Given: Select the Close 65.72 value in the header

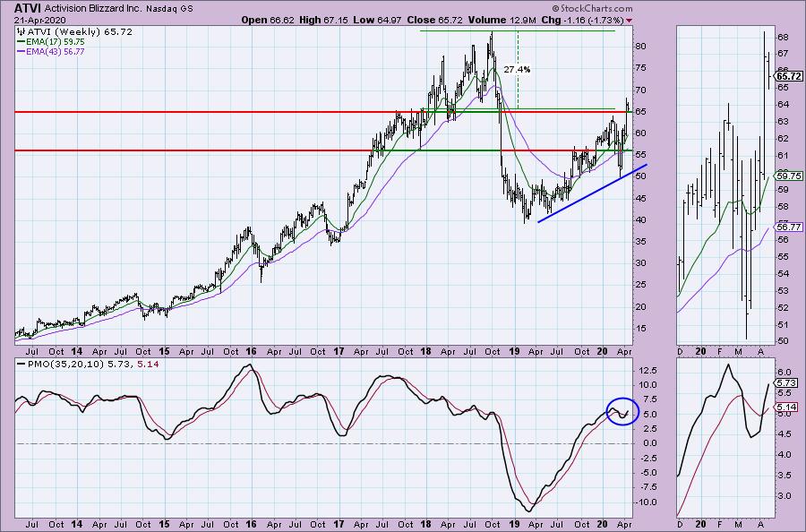Looking at the screenshot, I should (x=435, y=20).
